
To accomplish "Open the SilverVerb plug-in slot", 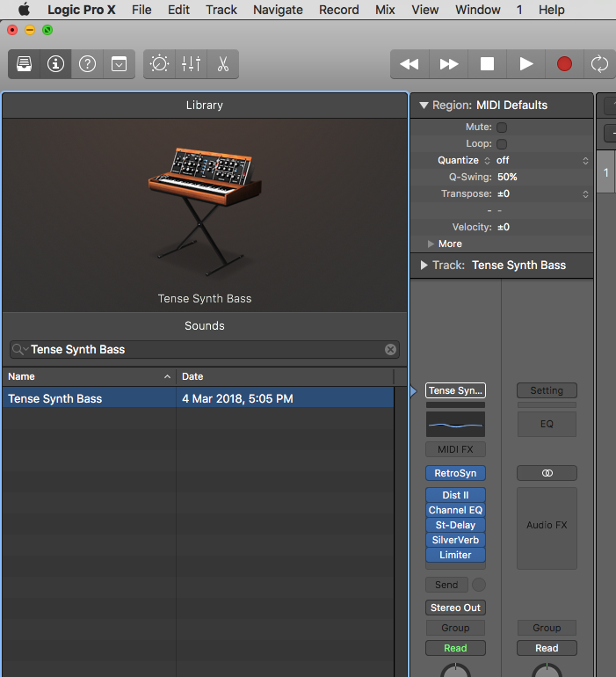I will [455, 540].
